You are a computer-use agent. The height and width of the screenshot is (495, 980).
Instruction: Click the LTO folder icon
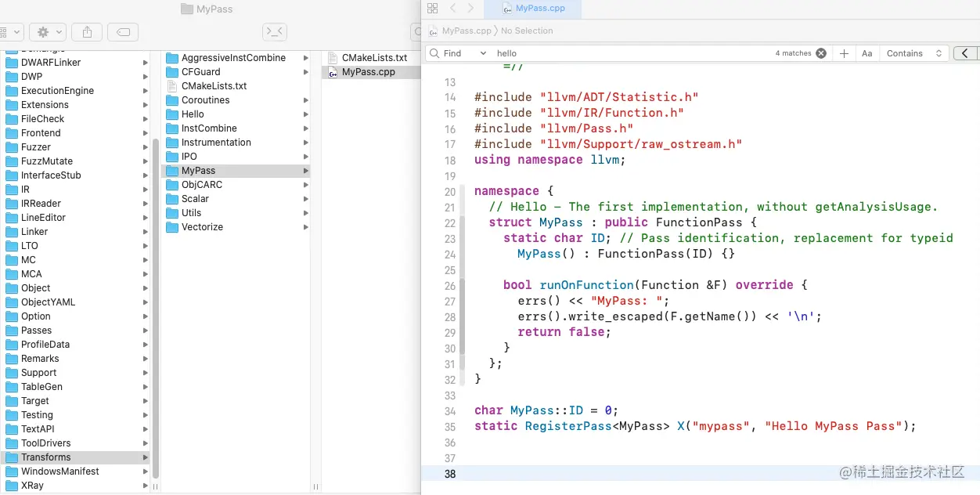12,246
